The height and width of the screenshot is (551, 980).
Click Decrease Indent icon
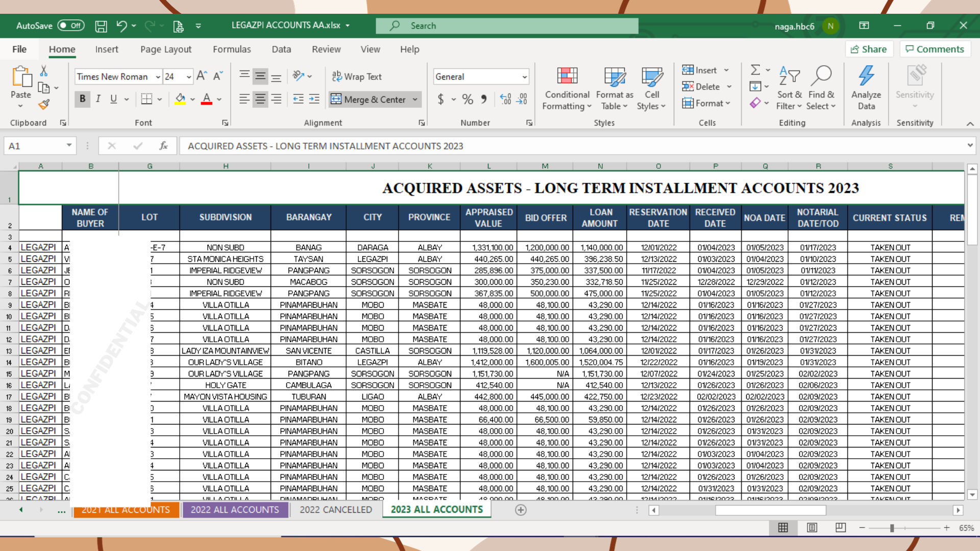point(299,99)
